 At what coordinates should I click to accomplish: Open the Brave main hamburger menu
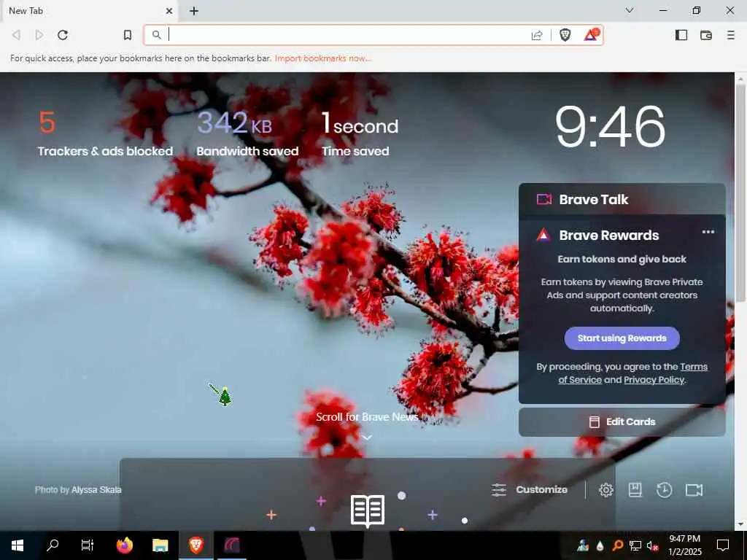pyautogui.click(x=731, y=35)
